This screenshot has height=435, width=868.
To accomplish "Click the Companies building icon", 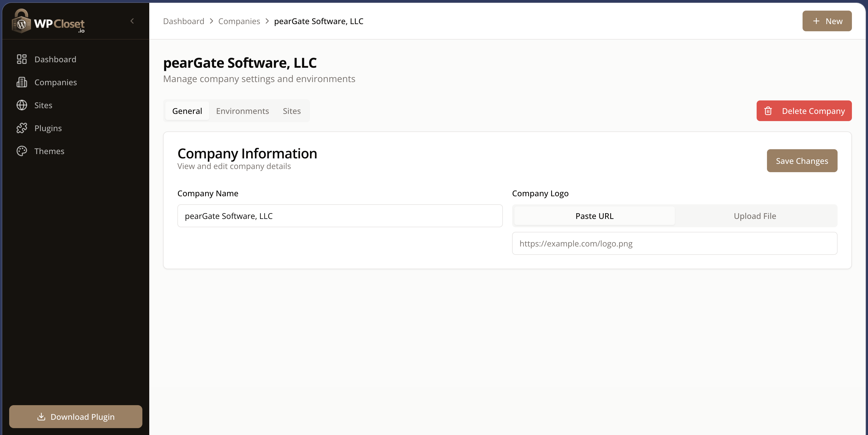I will (22, 82).
